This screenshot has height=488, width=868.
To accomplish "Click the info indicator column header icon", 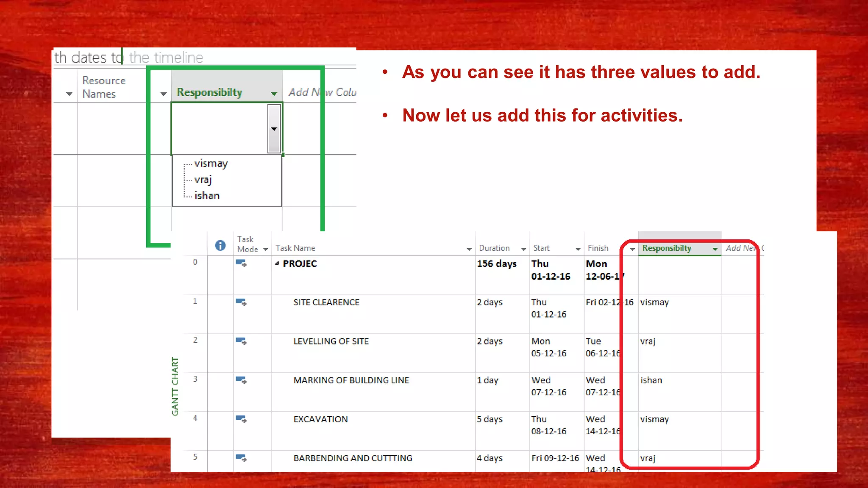I will pyautogui.click(x=220, y=245).
